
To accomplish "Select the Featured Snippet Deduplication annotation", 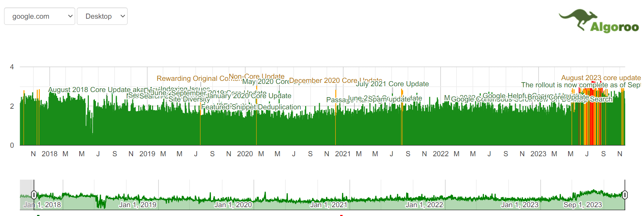I will coord(251,107).
